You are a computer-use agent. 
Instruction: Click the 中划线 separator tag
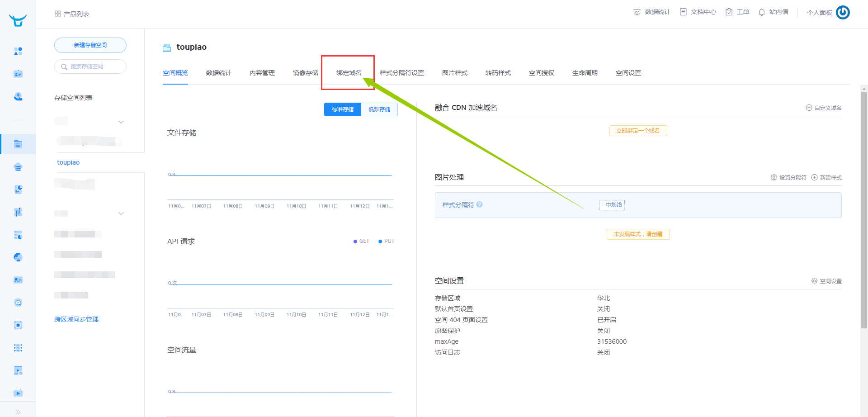[x=612, y=205]
